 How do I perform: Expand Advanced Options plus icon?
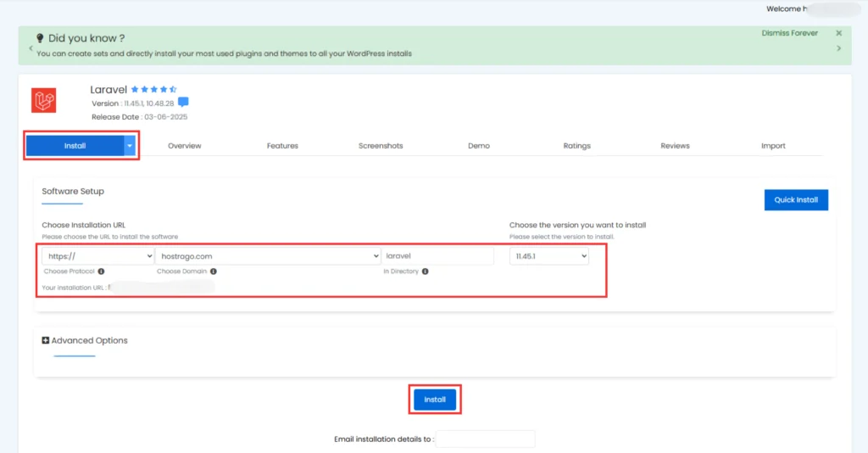(x=46, y=340)
